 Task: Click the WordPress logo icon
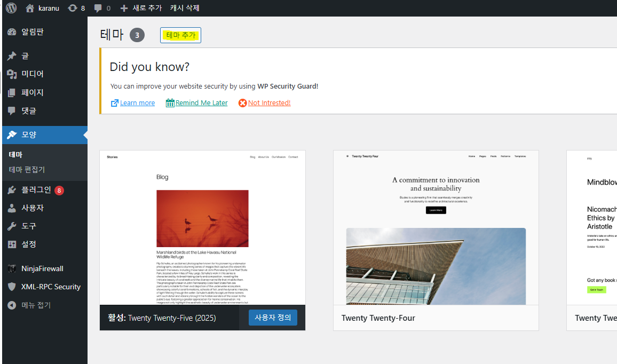tap(11, 8)
